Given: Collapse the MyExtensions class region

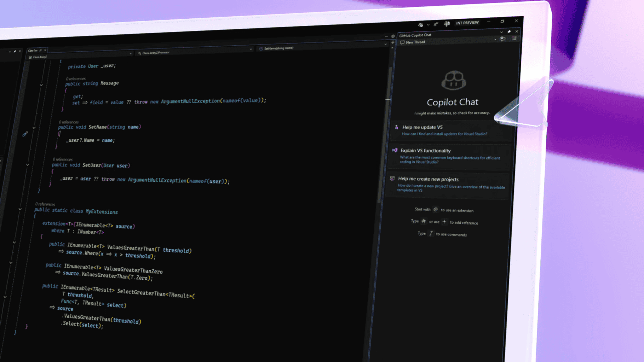Looking at the screenshot, I should pos(20,209).
